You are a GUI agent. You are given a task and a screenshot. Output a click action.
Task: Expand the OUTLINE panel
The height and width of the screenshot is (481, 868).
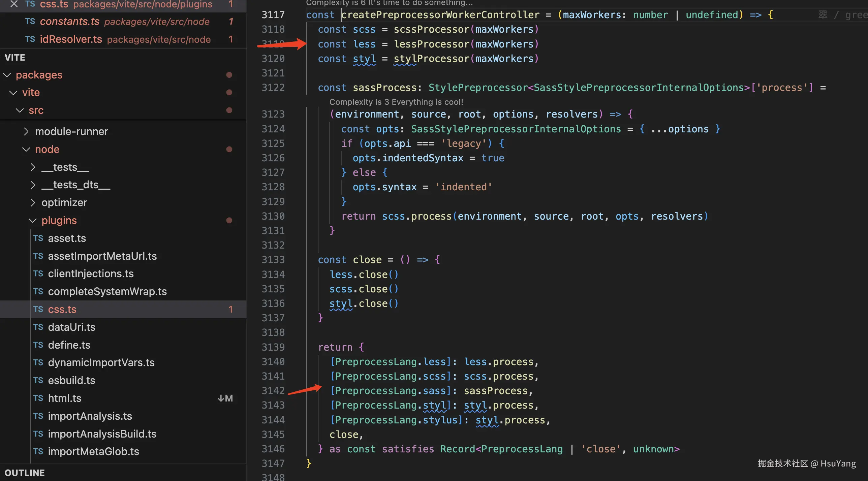[x=24, y=473]
